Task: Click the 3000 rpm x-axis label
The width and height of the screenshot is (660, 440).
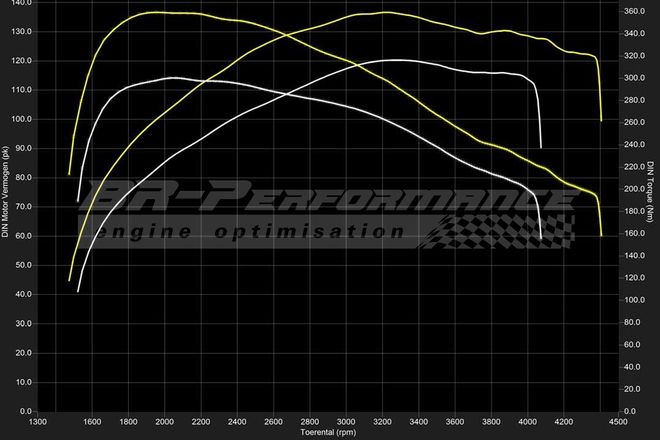Action: point(347,422)
